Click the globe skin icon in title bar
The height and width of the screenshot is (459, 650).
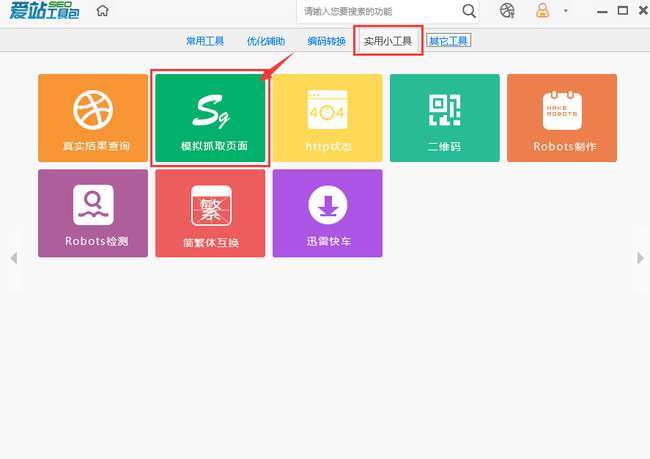pos(507,11)
